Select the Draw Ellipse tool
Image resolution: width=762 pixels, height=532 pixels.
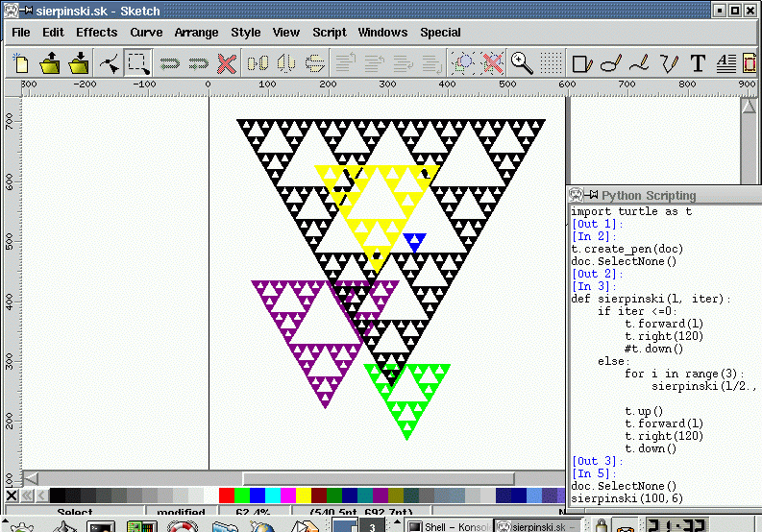610,64
